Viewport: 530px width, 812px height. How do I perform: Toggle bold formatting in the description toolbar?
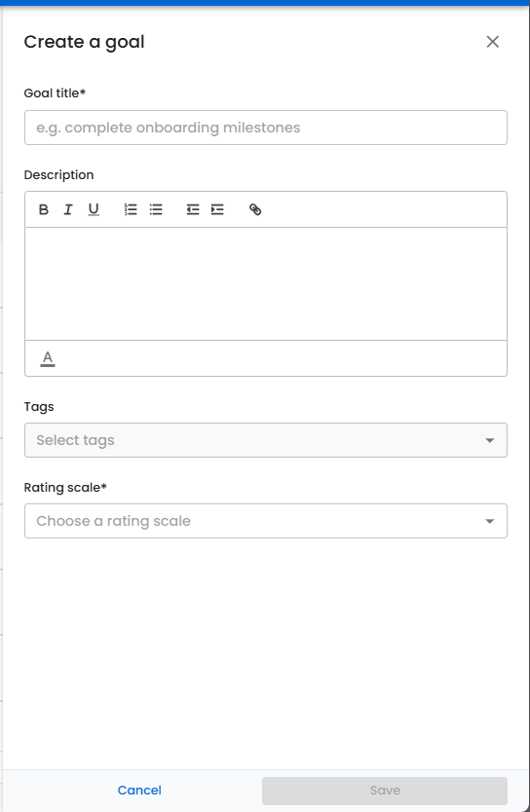click(44, 209)
